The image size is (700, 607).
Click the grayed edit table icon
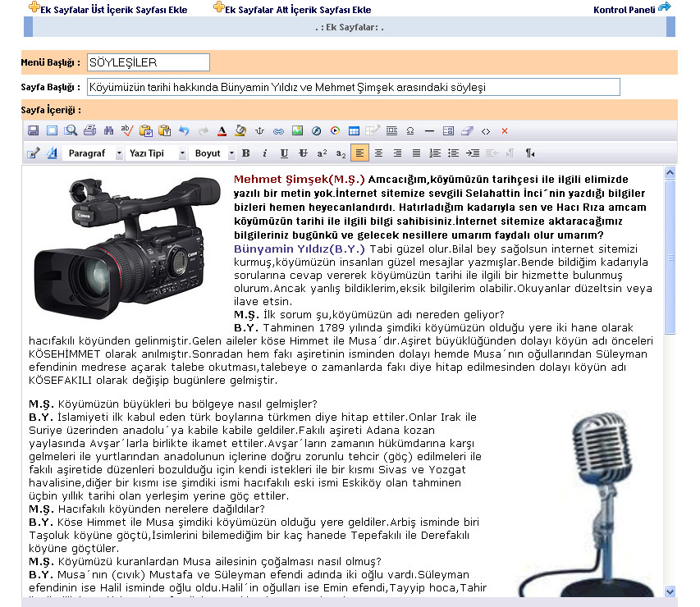[373, 130]
